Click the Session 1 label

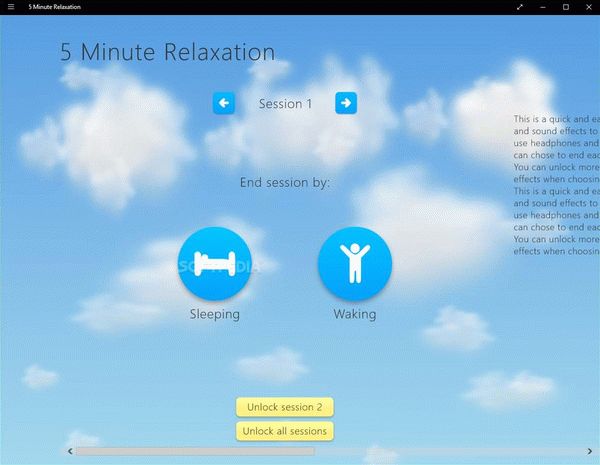[285, 104]
